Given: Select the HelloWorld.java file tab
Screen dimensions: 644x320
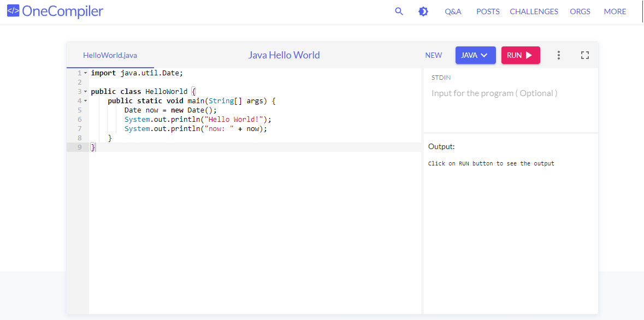Looking at the screenshot, I should [110, 56].
